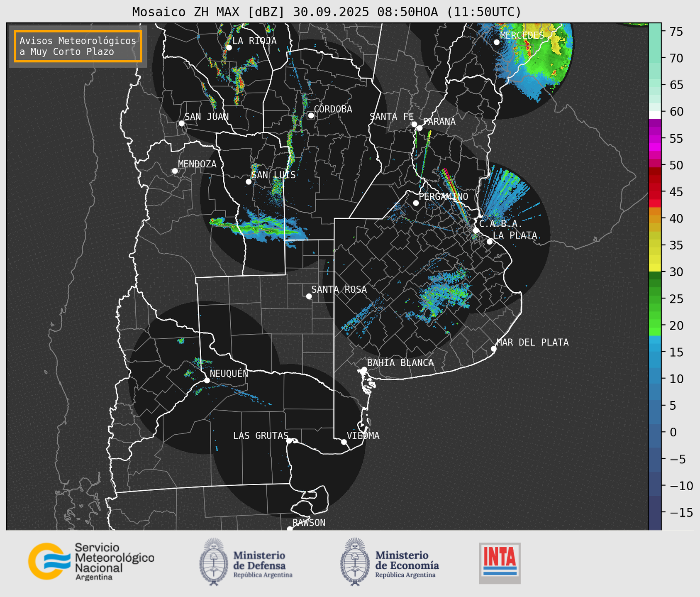
Task: Select the San Juan city marker
Action: [181, 123]
